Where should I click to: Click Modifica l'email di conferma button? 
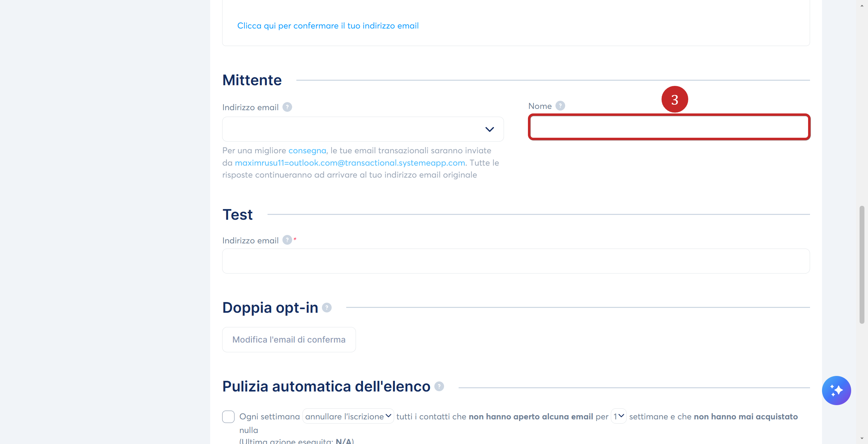[289, 340]
